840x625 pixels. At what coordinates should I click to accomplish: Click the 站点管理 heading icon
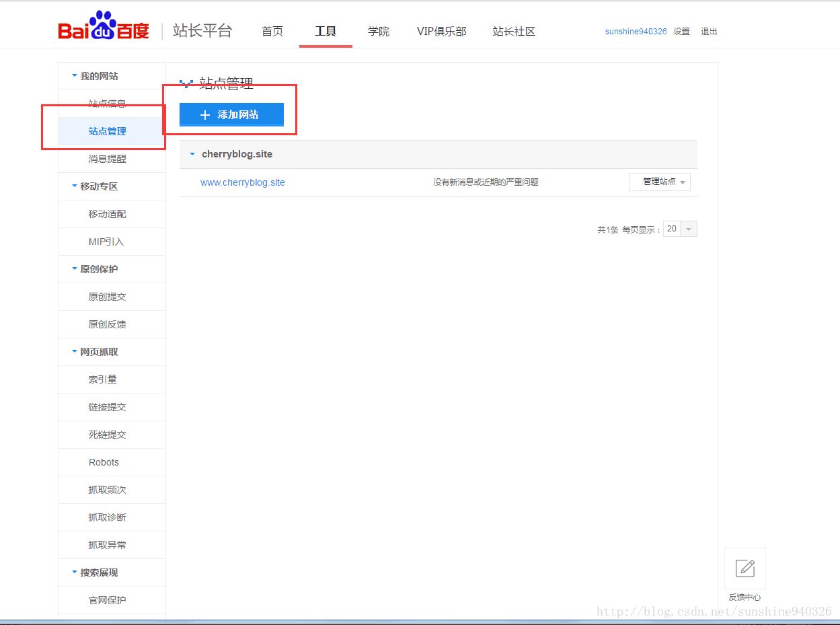186,83
